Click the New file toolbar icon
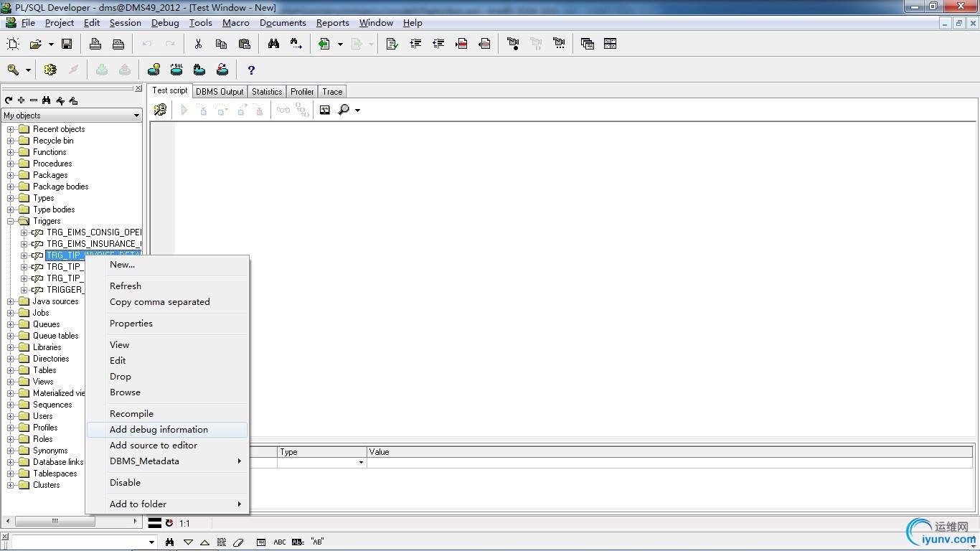Viewport: 980px width, 551px height. click(x=13, y=44)
